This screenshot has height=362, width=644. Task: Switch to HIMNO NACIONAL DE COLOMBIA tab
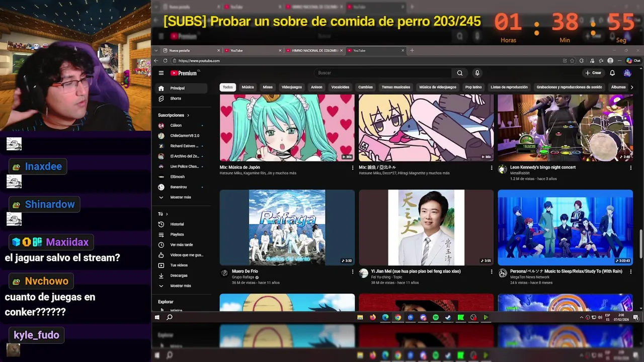click(314, 50)
